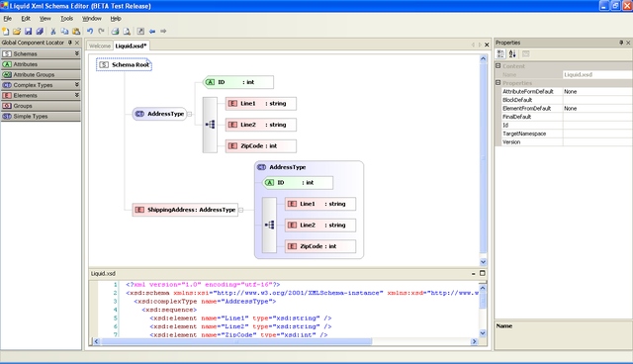Screen dimensions: 633x364
Task: Expand the Elements section chevron
Action: tap(77, 95)
